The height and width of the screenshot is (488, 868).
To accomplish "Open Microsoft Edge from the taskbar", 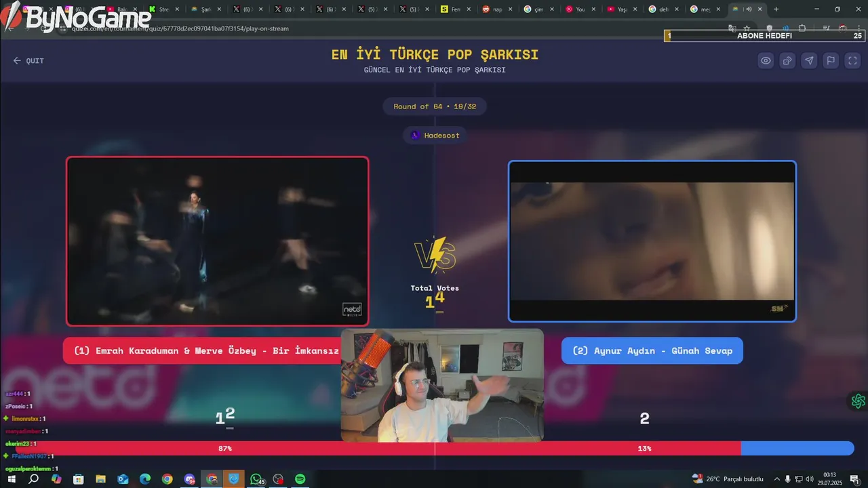I will (145, 479).
